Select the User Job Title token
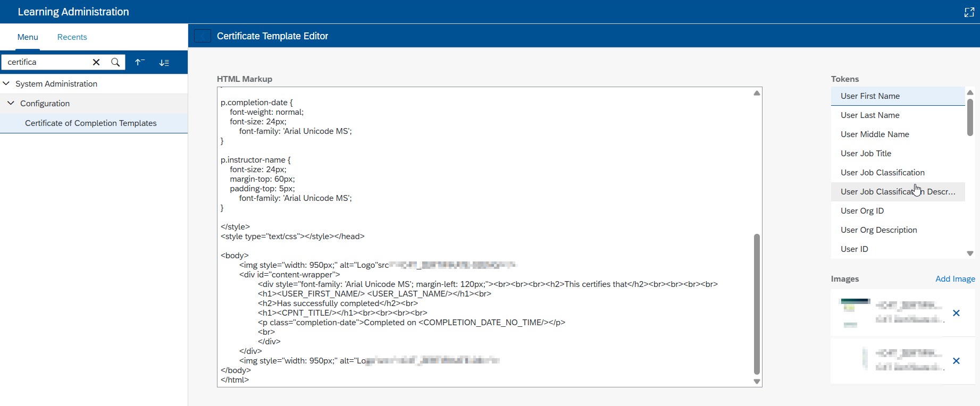Screen dimensions: 980x406 coord(866,154)
